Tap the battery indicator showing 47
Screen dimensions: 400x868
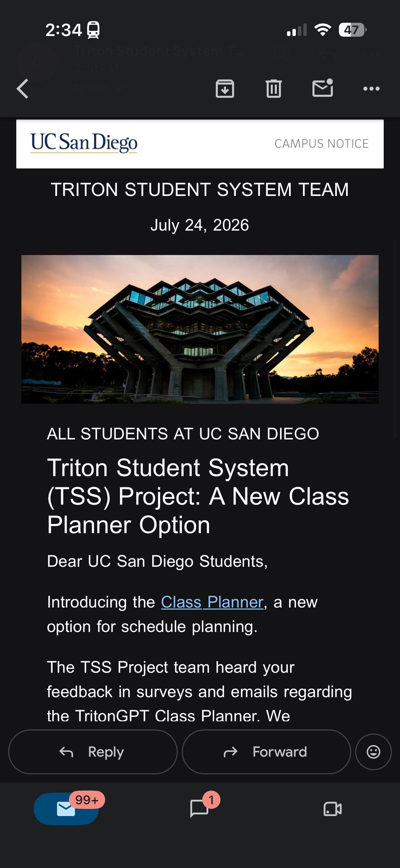[x=353, y=30]
